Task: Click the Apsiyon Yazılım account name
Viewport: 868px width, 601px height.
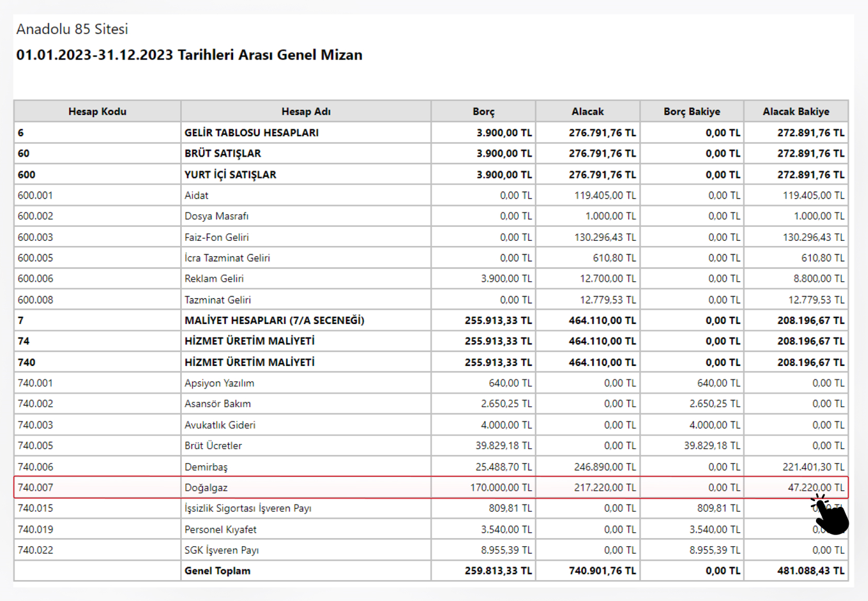Action: [x=219, y=383]
